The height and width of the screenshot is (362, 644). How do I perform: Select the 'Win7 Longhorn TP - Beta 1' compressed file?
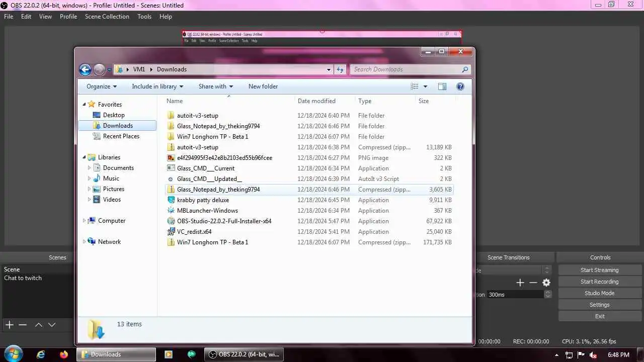click(x=309, y=242)
